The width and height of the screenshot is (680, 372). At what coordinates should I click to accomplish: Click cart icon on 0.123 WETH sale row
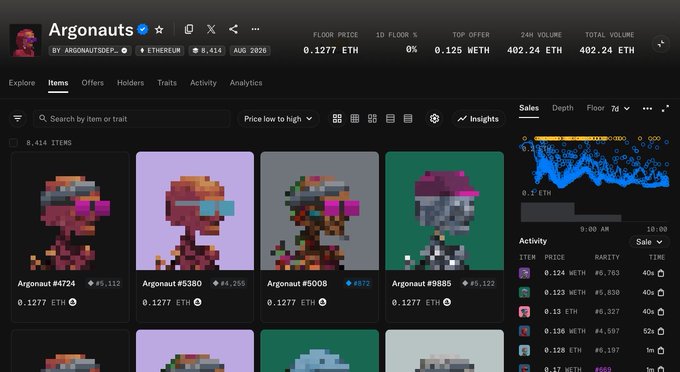tap(661, 293)
